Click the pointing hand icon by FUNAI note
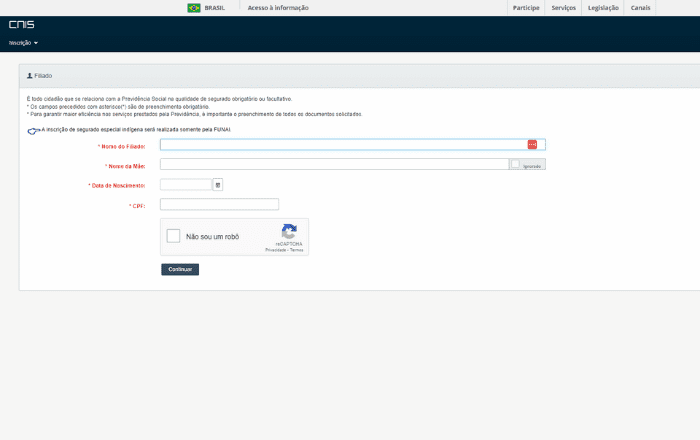Screen dimensions: 700x440 tap(33, 130)
